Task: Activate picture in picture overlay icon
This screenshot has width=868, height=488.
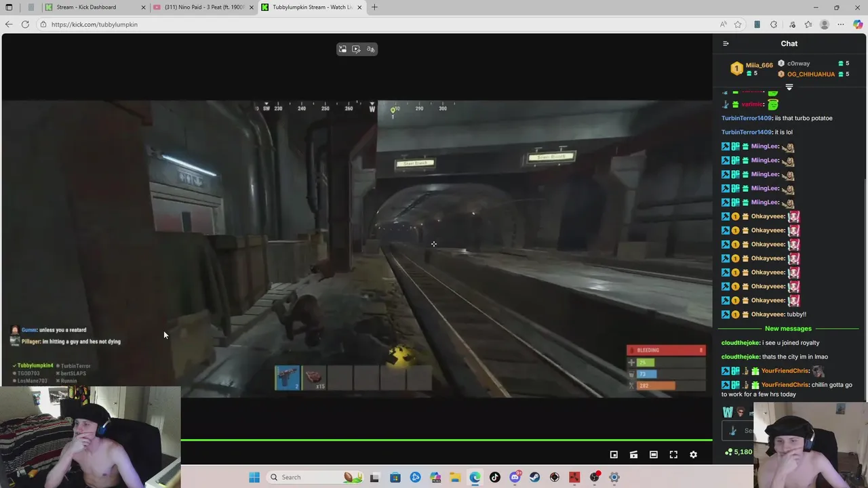Action: pos(342,49)
